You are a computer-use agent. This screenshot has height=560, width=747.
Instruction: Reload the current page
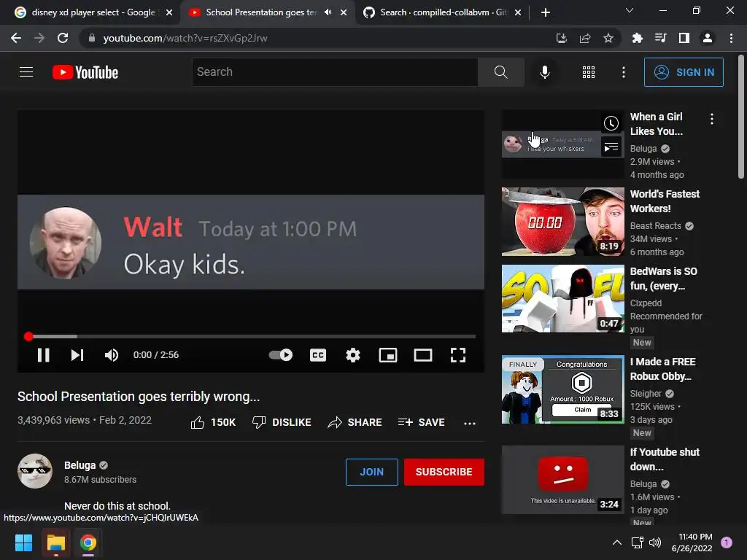pos(63,38)
